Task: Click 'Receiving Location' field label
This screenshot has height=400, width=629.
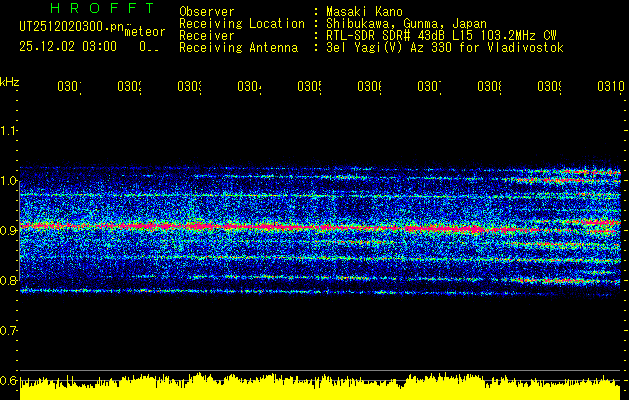Action: click(242, 24)
